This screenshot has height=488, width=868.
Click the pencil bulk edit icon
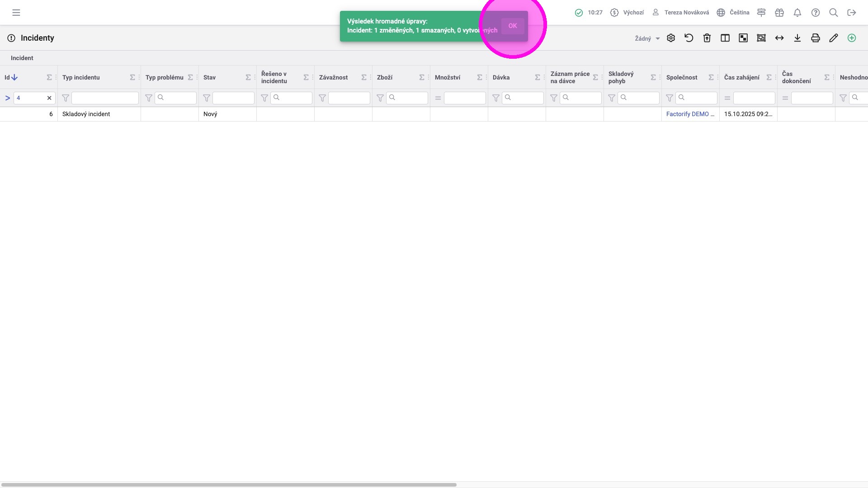tap(834, 38)
